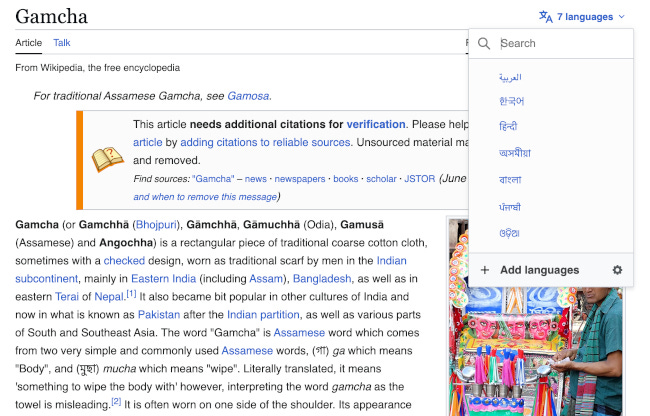Open the Bangladesh link
The height and width of the screenshot is (416, 650).
click(322, 278)
